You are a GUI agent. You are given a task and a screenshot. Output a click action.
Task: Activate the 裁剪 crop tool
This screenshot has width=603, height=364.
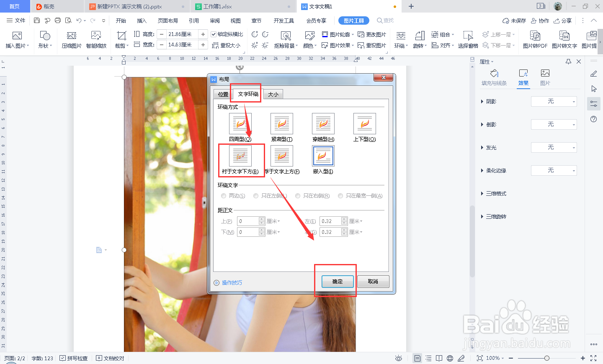(x=121, y=36)
